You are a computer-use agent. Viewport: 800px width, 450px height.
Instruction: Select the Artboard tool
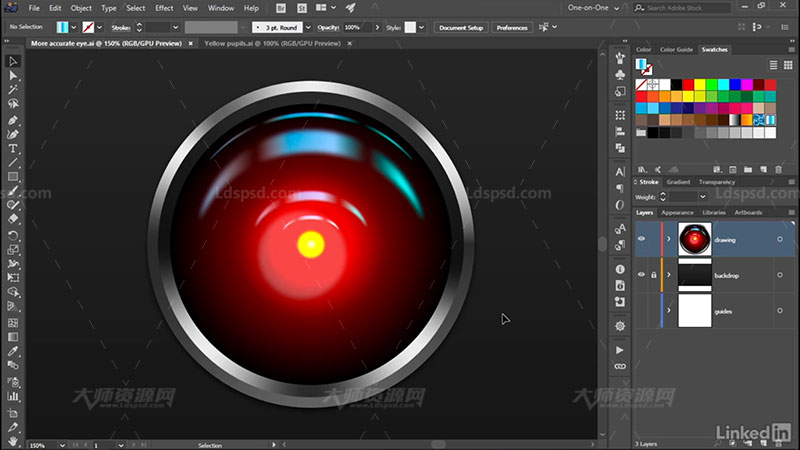click(x=13, y=412)
